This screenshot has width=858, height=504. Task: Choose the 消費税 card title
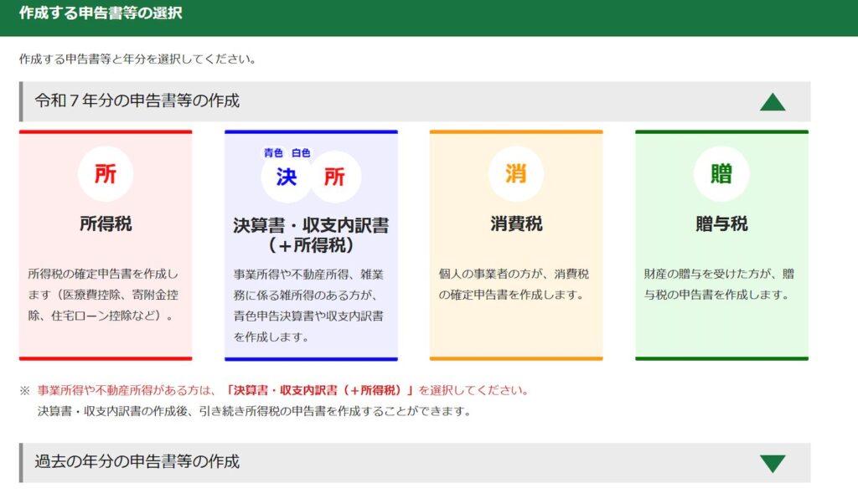pyautogui.click(x=515, y=224)
